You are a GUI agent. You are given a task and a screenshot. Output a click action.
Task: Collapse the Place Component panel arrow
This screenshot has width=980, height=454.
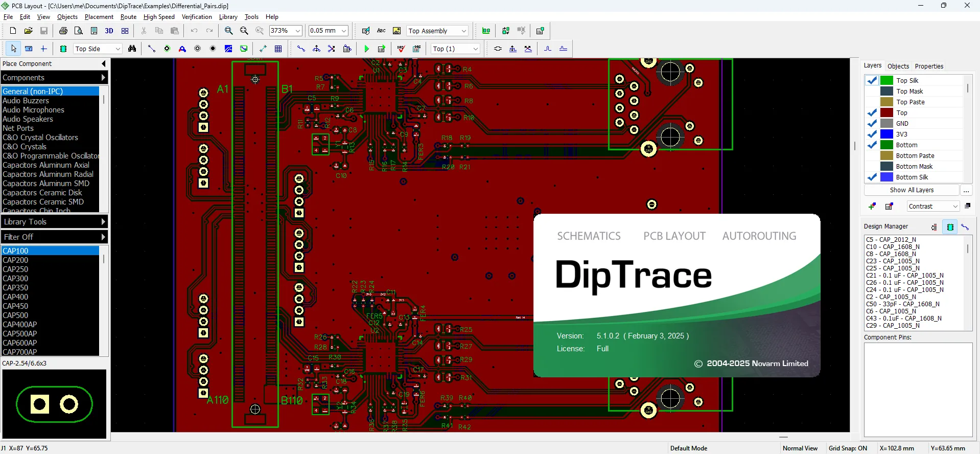point(104,64)
